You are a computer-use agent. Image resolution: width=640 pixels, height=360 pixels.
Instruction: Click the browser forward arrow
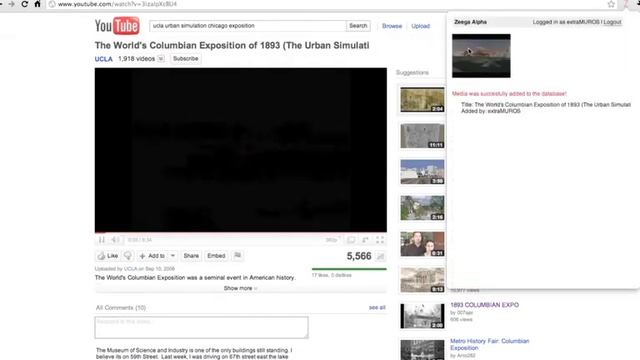pos(11,4)
